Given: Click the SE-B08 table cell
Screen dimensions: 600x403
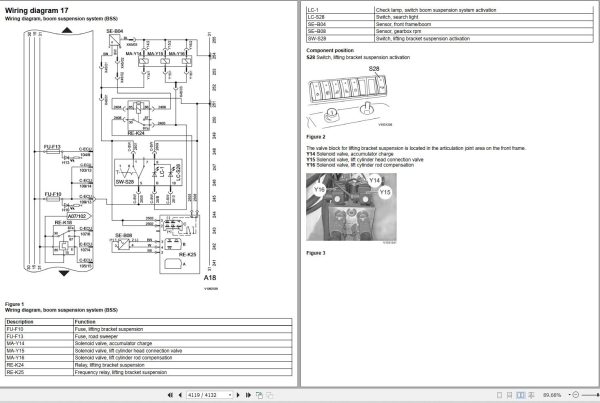Looking at the screenshot, I should tap(340, 31).
